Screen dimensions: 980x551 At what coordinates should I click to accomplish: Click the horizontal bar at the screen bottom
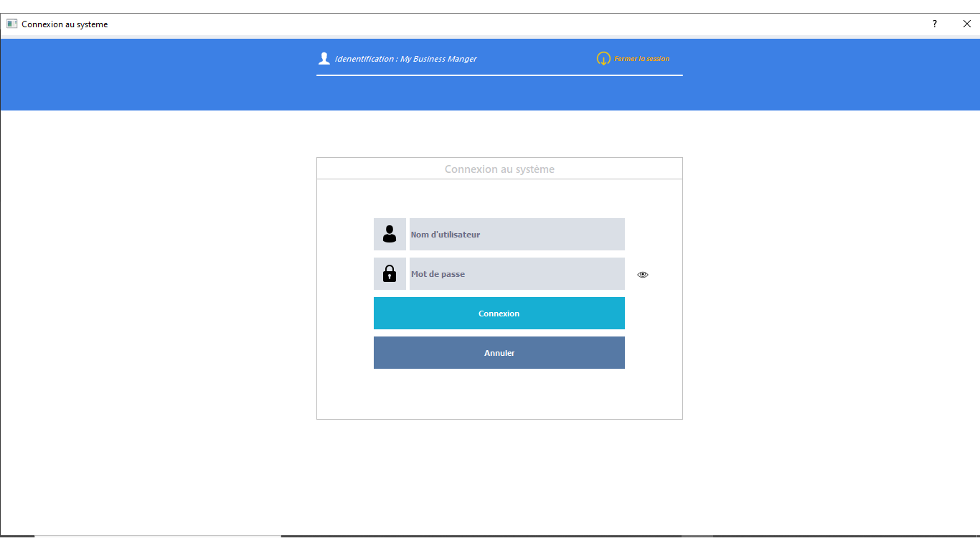pyautogui.click(x=490, y=535)
